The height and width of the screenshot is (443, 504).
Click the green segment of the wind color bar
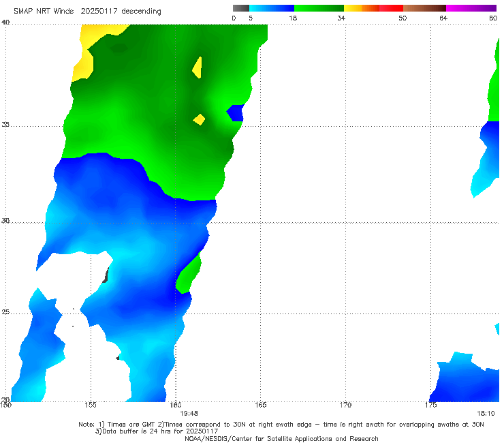tap(319, 8)
